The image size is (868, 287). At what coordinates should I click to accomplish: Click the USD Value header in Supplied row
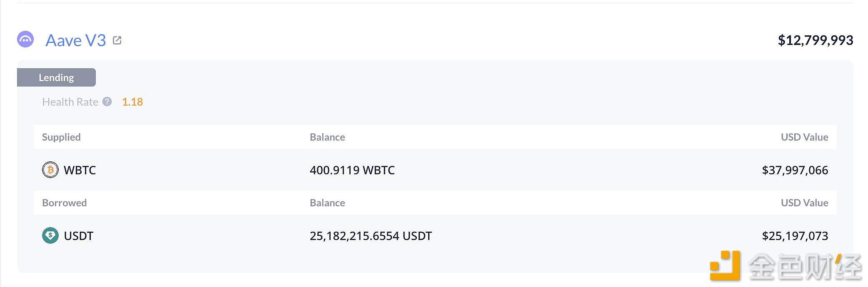[804, 137]
